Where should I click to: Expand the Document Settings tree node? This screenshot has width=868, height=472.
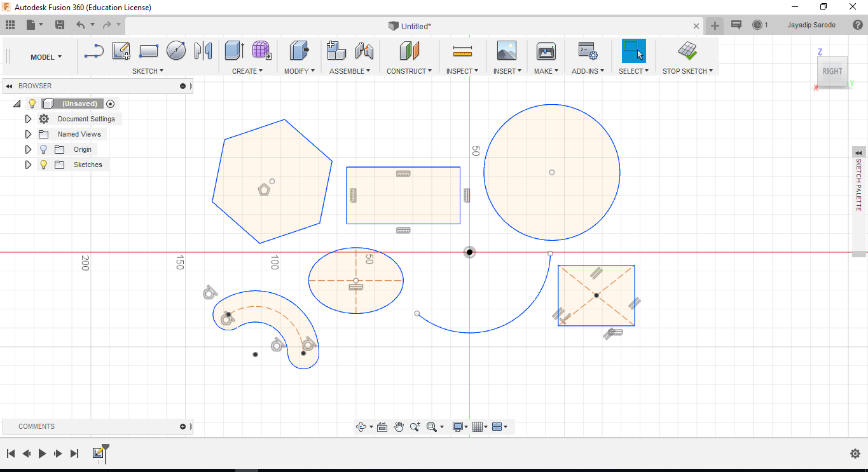tap(28, 119)
